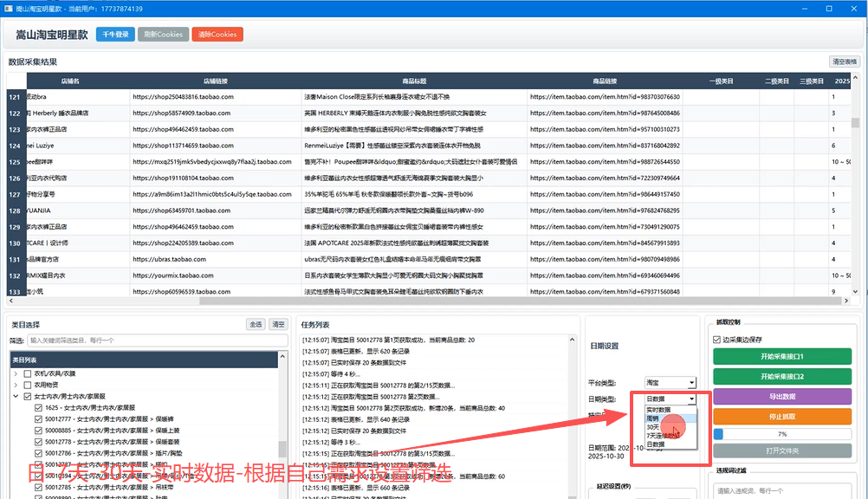Select 实时数据 from the open dropdown list
The image size is (868, 499).
click(658, 410)
